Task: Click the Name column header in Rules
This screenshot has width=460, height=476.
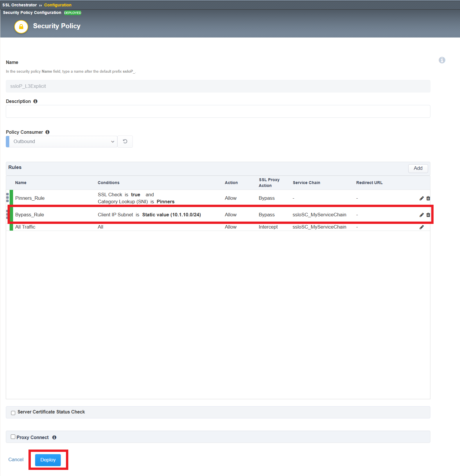Action: point(21,183)
